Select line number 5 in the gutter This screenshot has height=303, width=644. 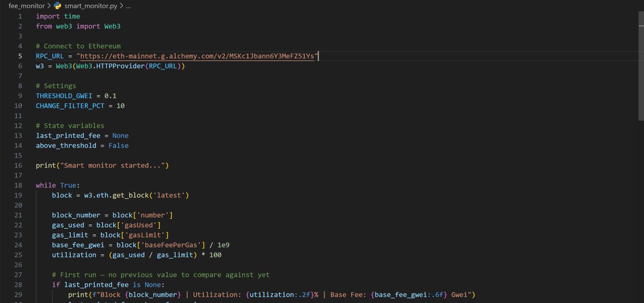[x=20, y=56]
